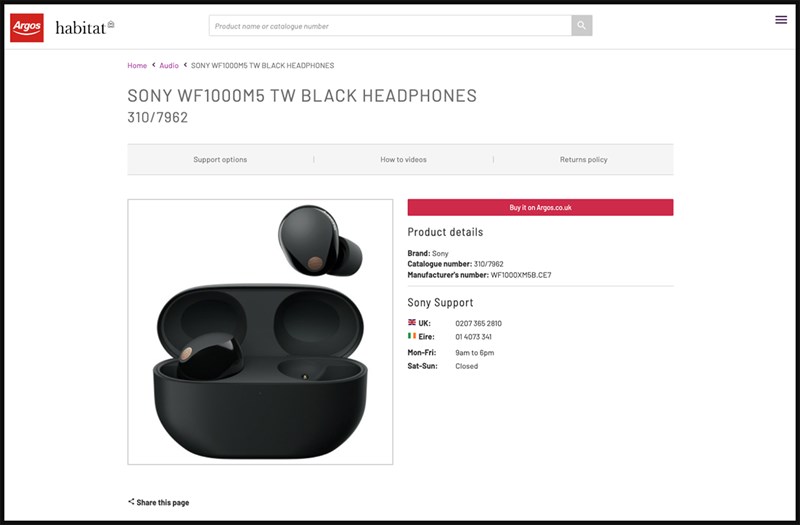
Task: Open the Support options tab
Action: point(220,160)
